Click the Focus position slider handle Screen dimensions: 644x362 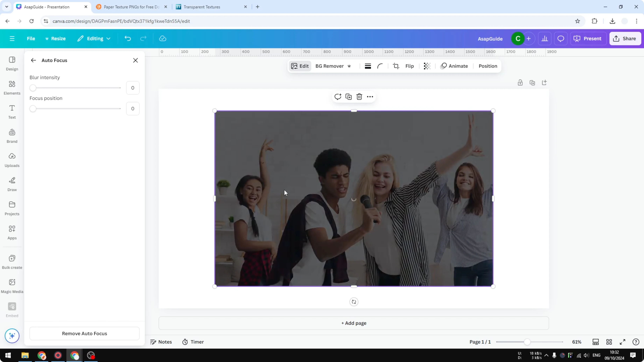click(x=33, y=109)
